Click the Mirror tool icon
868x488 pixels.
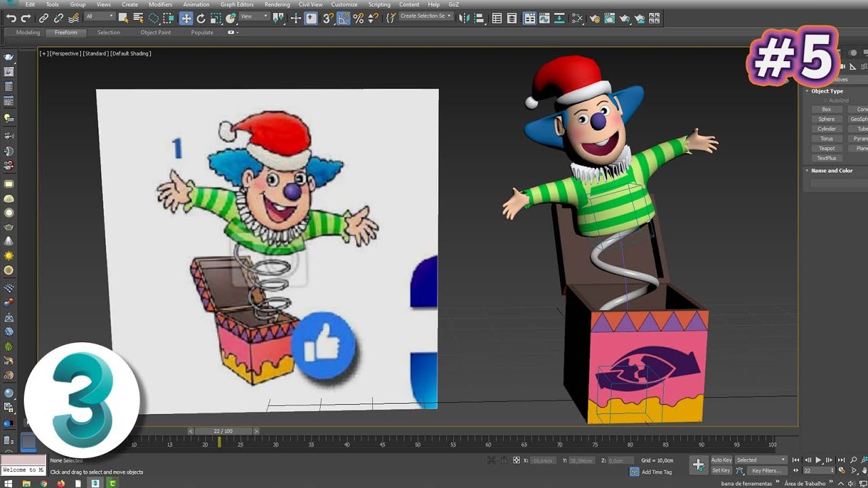pyautogui.click(x=465, y=18)
